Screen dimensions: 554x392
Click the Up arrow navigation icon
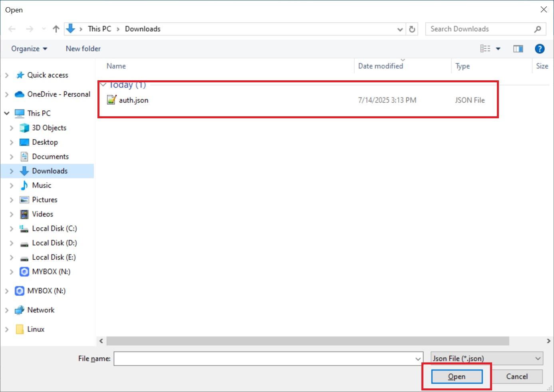(x=56, y=29)
